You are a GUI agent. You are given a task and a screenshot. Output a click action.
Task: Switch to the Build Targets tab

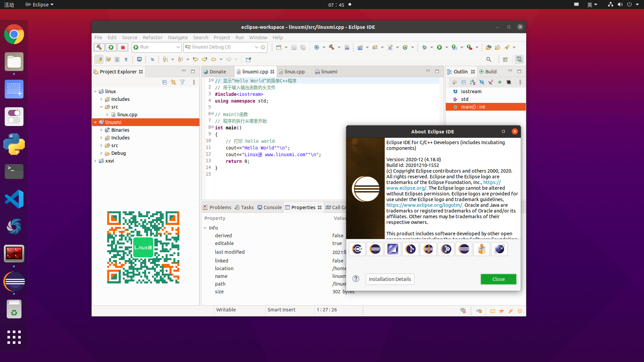pyautogui.click(x=488, y=72)
